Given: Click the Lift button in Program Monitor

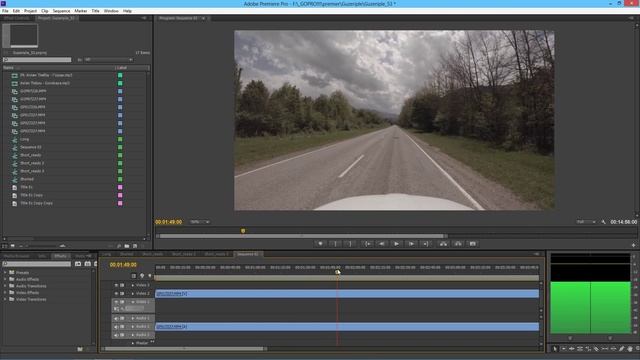Looking at the screenshot, I should [x=443, y=244].
